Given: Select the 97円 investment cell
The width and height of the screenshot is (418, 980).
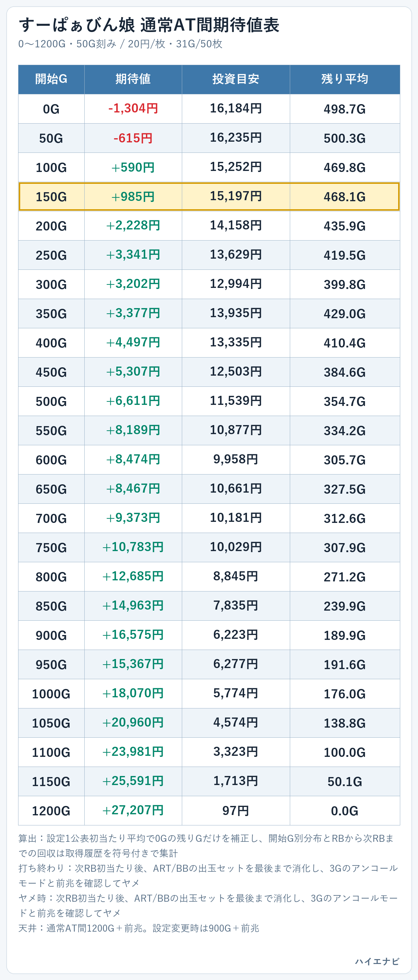Looking at the screenshot, I should (x=236, y=811).
